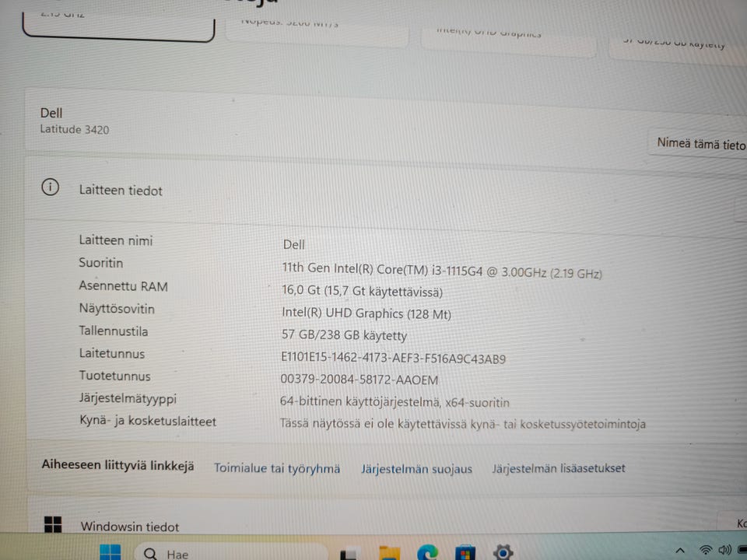The width and height of the screenshot is (747, 560).
Task: Click the Windows logo beside Windowsin tiedot
Action: (53, 524)
